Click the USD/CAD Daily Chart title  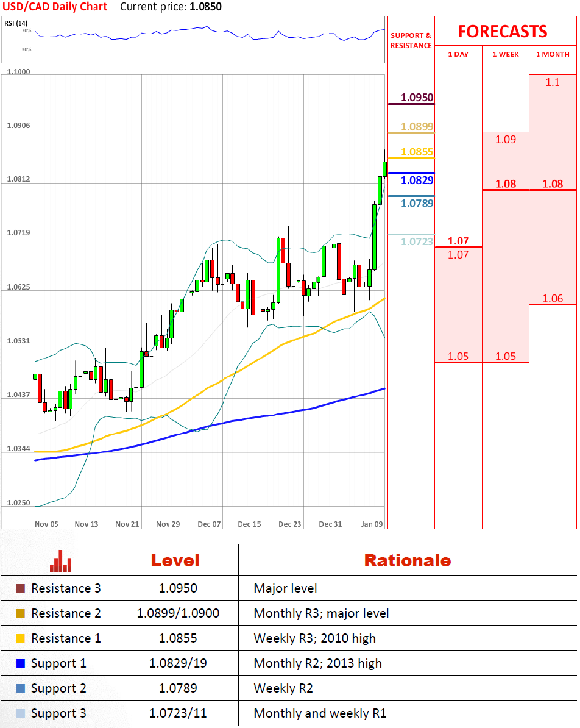[55, 7]
